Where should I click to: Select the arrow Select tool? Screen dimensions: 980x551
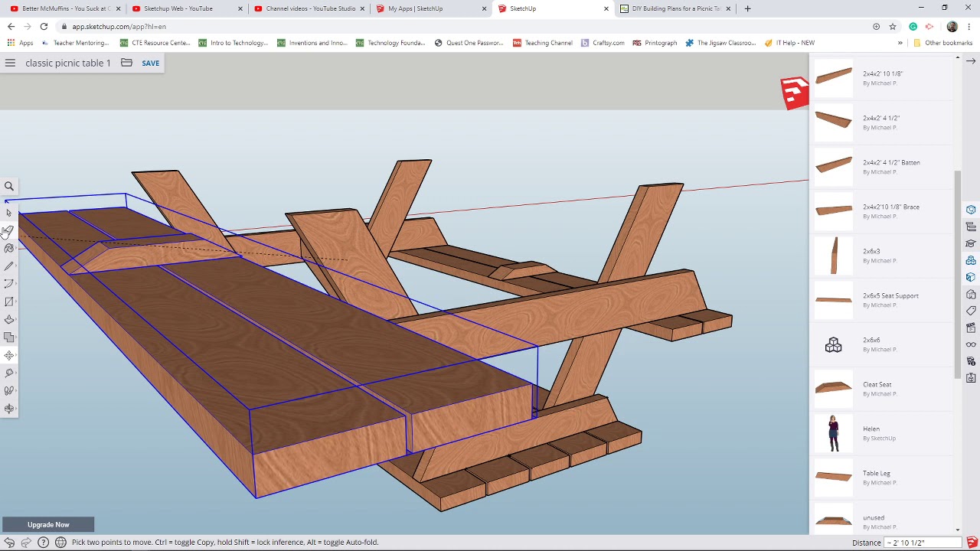9,213
